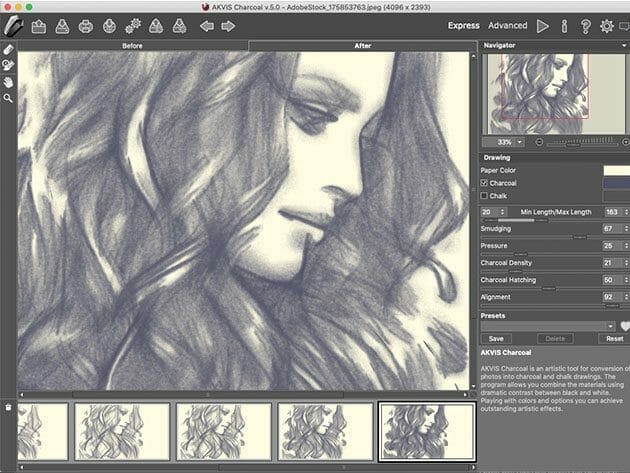This screenshot has width=630, height=473.
Task: Click the Print image toolbar icon
Action: tap(87, 26)
